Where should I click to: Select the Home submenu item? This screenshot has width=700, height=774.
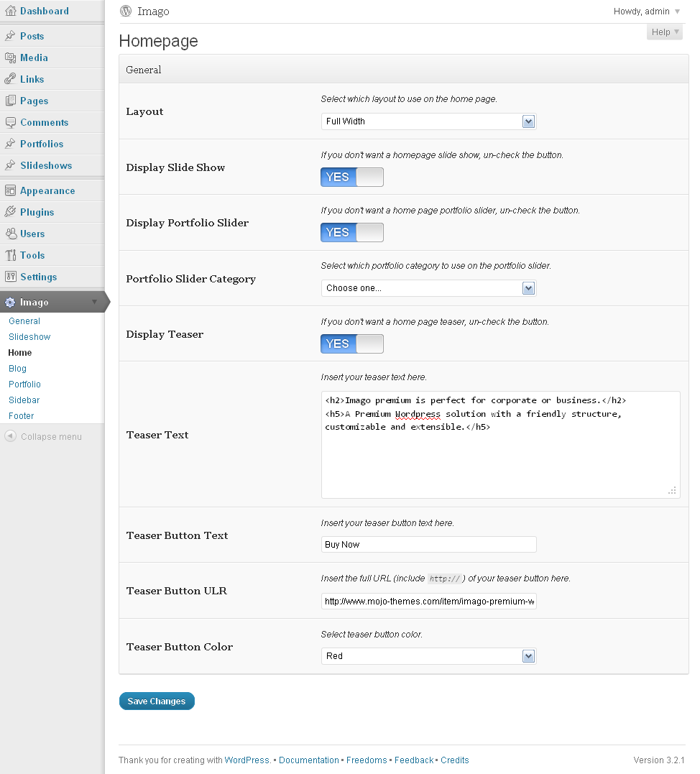(19, 352)
